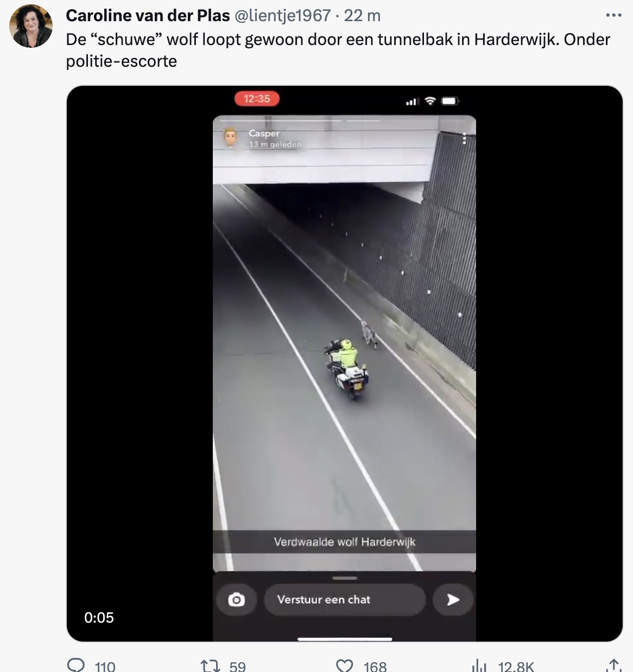Click the 110 replies count
Screen dimensions: 633x672
coord(105,666)
